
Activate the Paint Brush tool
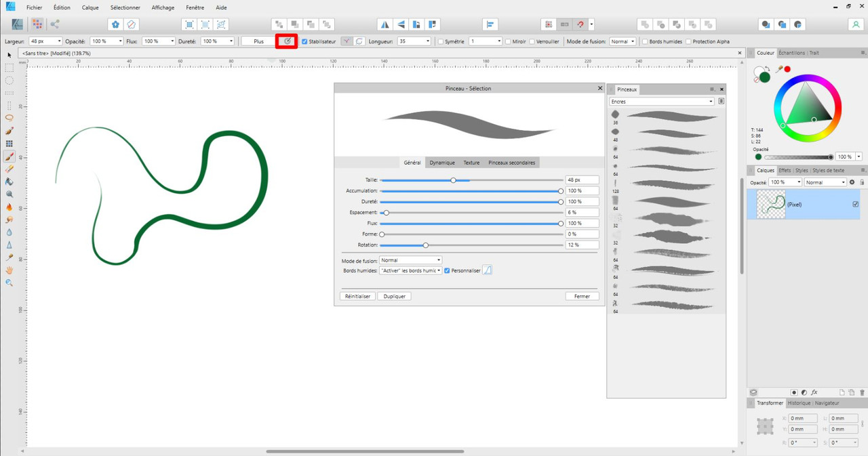click(x=9, y=157)
